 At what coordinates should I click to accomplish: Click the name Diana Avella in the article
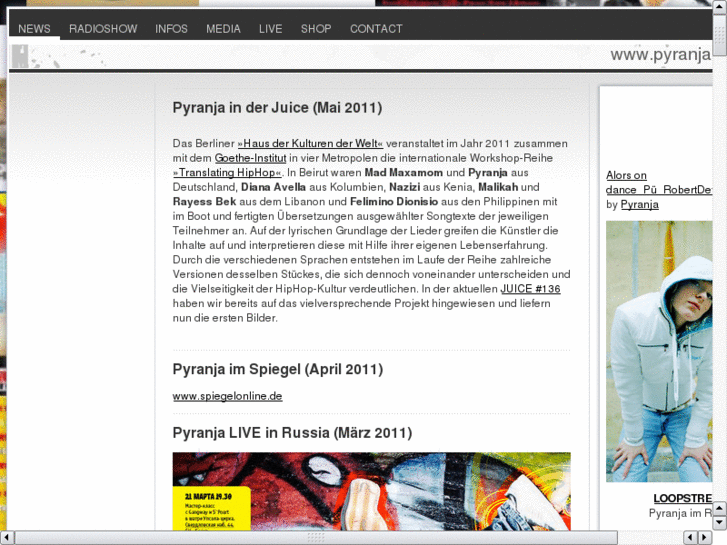[x=273, y=187]
